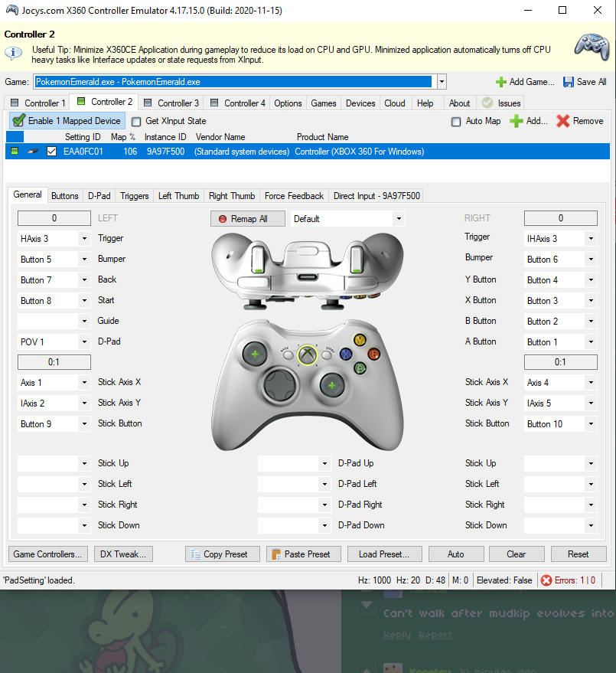
Task: Click green A button on controller image
Action: 360,368
